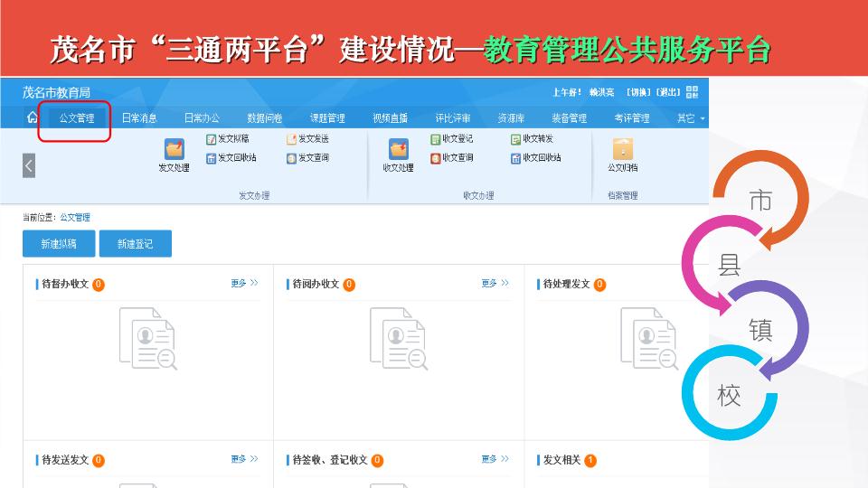This screenshot has width=868, height=488.
Task: Open the 收文处理 icon
Action: pyautogui.click(x=398, y=151)
